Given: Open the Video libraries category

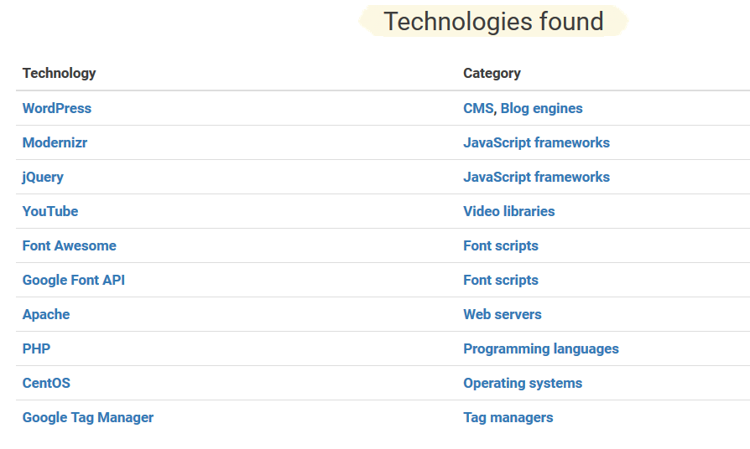Looking at the screenshot, I should pyautogui.click(x=509, y=211).
